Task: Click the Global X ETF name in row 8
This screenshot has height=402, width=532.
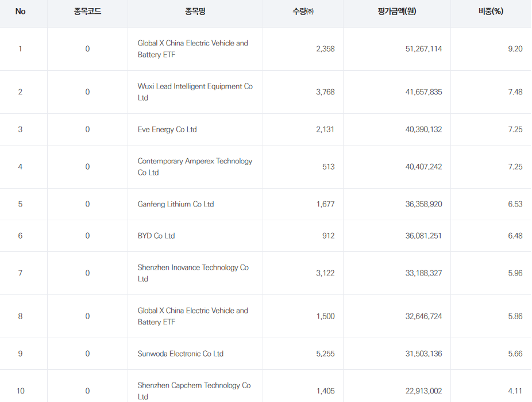Action: pos(192,316)
